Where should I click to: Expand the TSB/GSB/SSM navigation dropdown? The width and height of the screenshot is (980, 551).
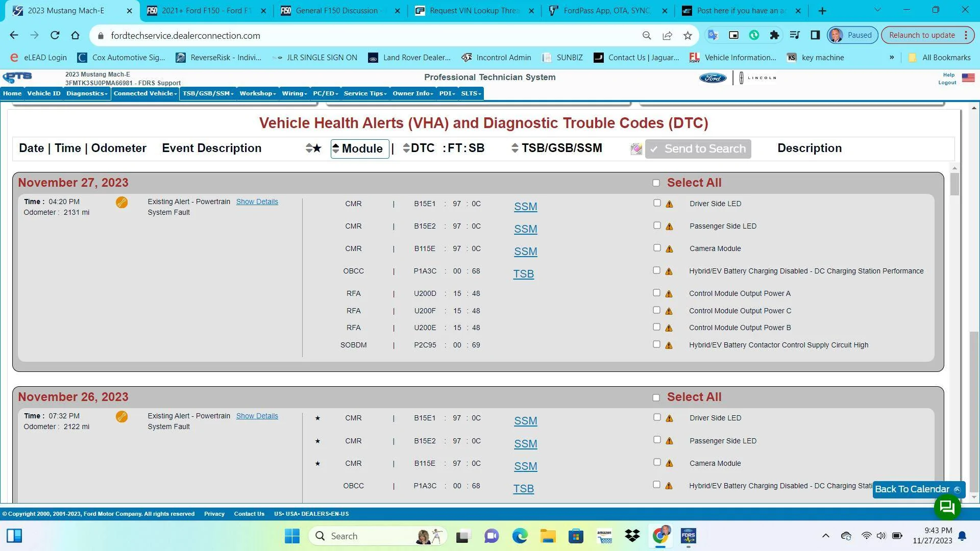tap(208, 93)
